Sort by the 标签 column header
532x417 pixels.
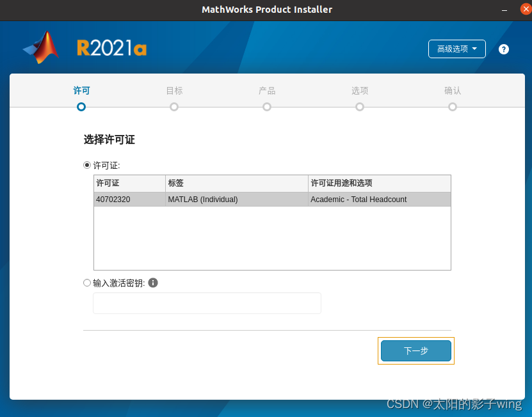[x=236, y=184]
